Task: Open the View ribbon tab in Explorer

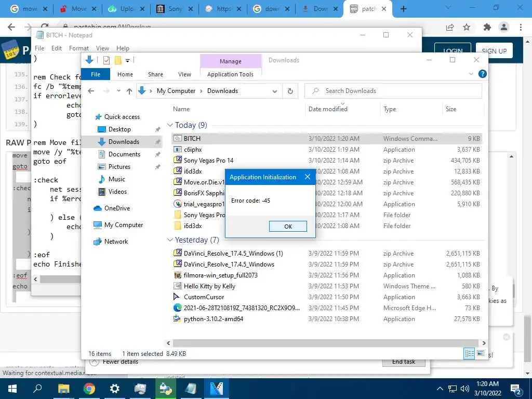Action: [184, 74]
